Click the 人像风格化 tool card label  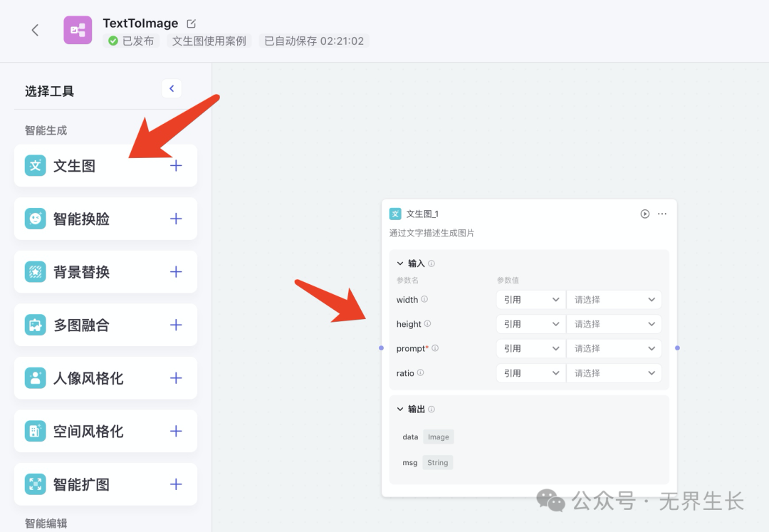[88, 378]
